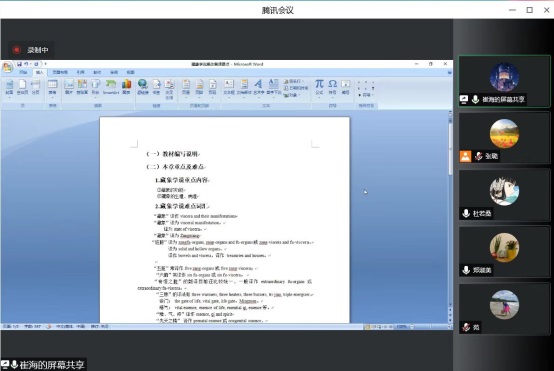Click the Save button in Word's quick toolbar
The width and height of the screenshot is (554, 371).
19,64
